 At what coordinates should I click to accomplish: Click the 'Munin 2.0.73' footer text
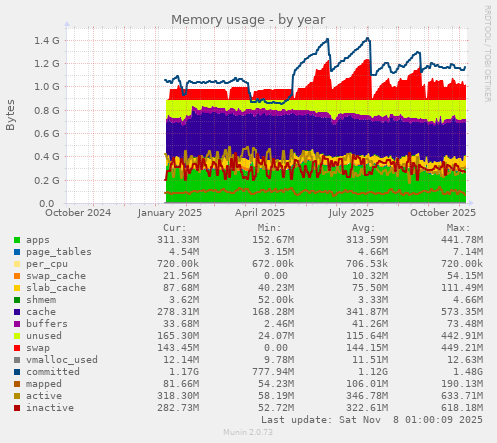[248, 432]
